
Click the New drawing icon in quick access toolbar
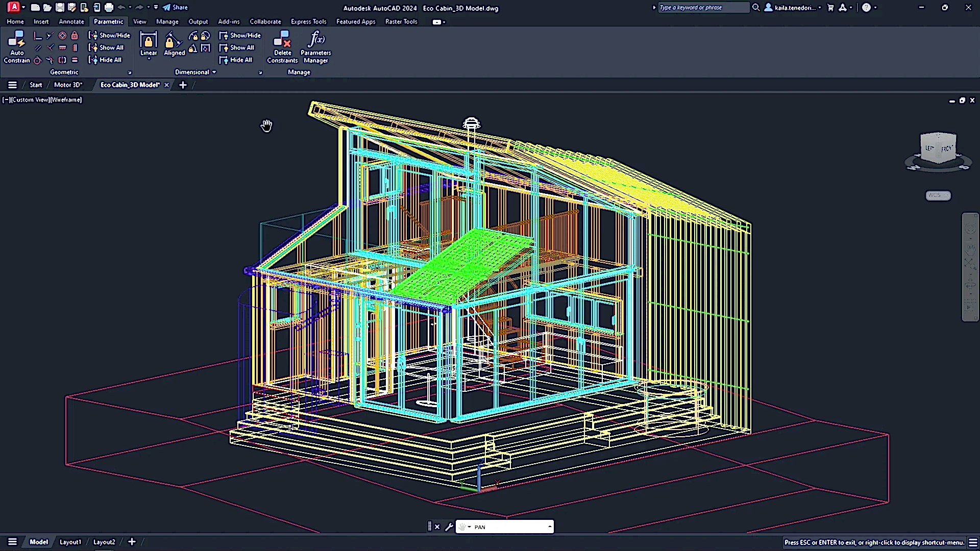35,8
